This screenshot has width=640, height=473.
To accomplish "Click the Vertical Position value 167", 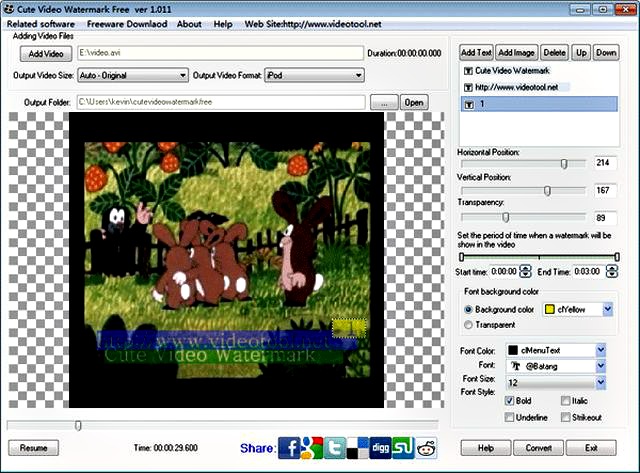I will click(604, 190).
